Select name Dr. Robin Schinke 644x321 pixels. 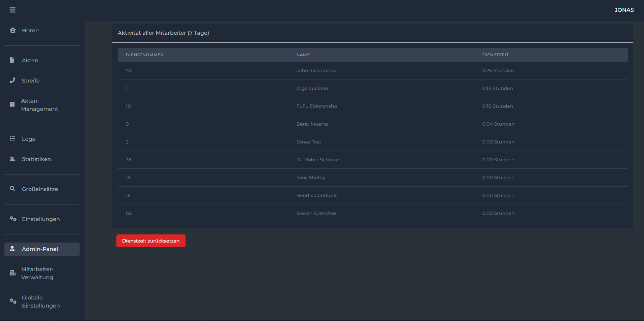point(317,160)
